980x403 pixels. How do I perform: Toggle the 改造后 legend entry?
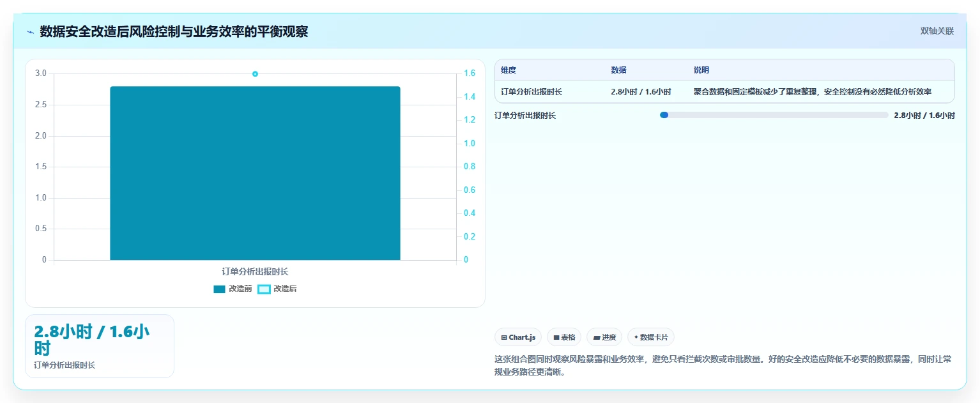[x=277, y=289]
